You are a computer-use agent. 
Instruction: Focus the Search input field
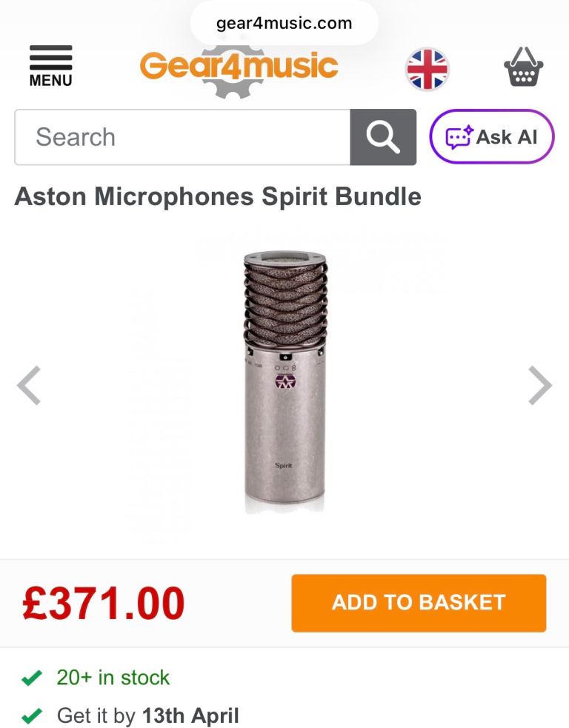pos(182,137)
